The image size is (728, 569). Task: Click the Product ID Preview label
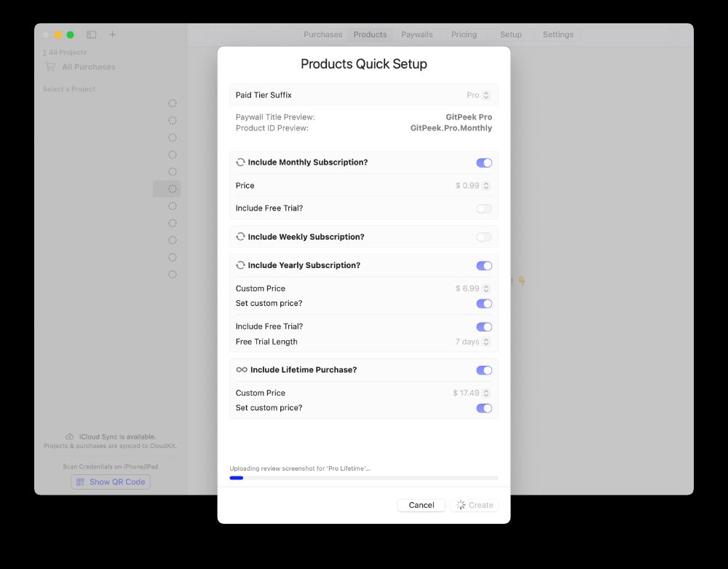click(x=272, y=128)
